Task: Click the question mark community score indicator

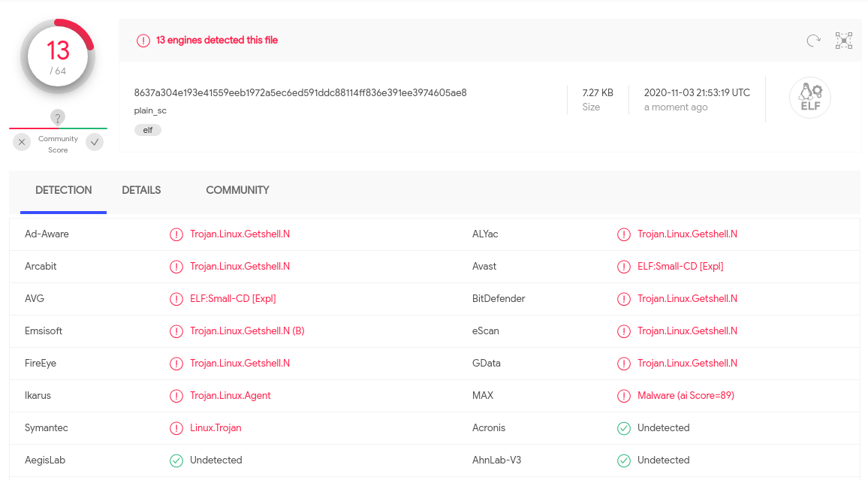Action: (58, 117)
